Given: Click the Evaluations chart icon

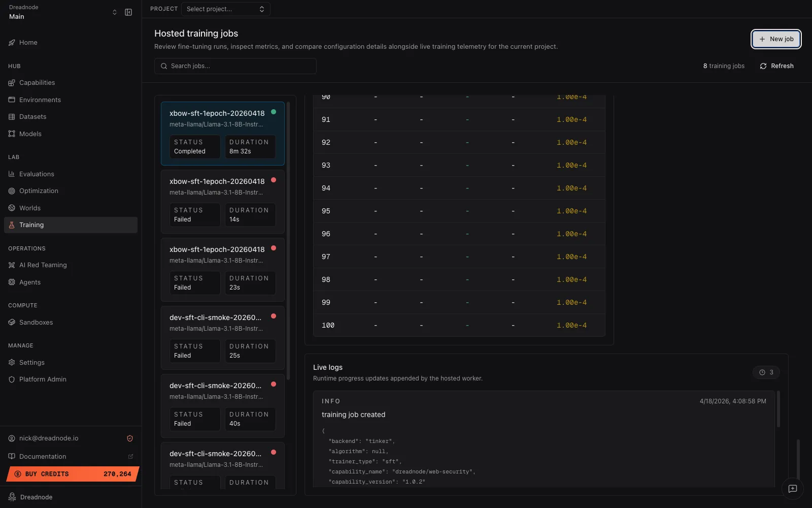Looking at the screenshot, I should [x=12, y=174].
